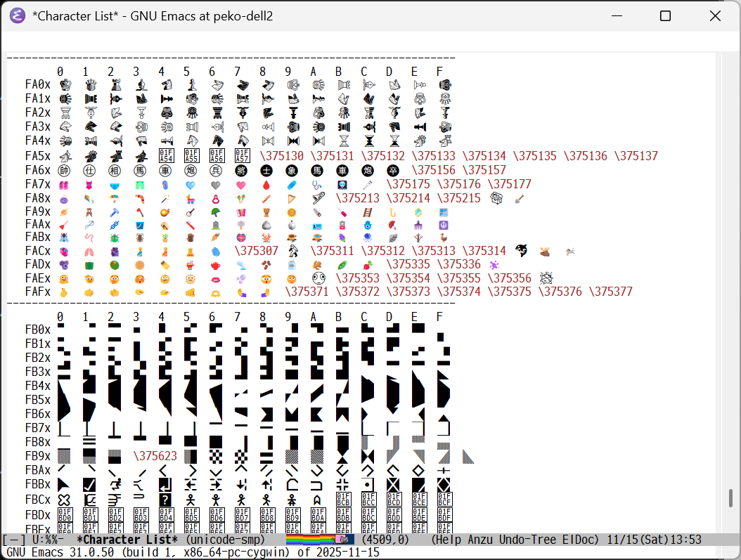741x560 pixels.
Task: Select the melting face emoji in row FAEx
Action: 60,278
